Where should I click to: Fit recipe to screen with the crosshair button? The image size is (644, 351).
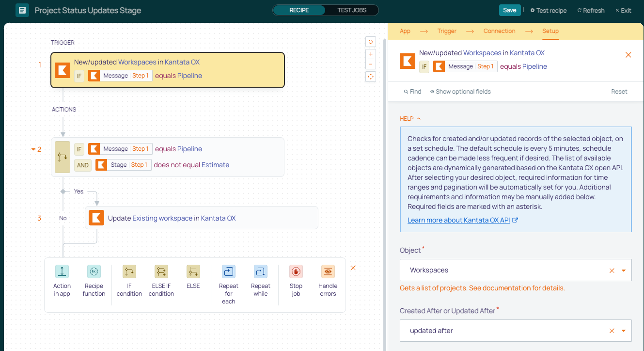tap(371, 77)
